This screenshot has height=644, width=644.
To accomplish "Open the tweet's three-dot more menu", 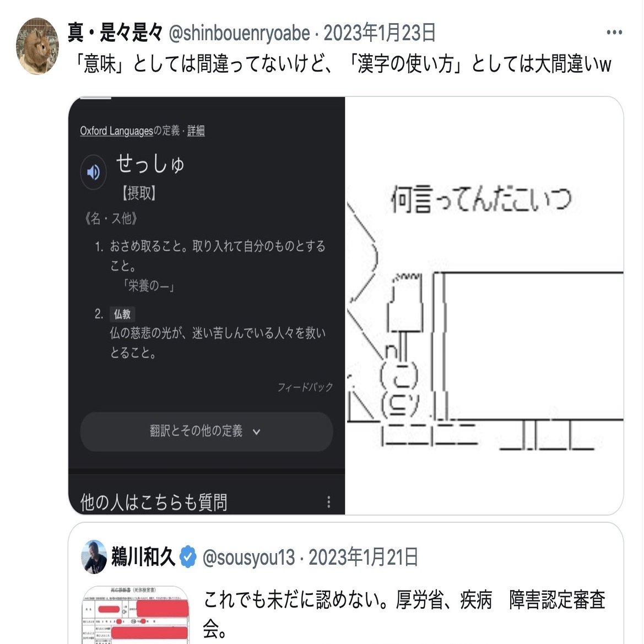I will tap(614, 33).
